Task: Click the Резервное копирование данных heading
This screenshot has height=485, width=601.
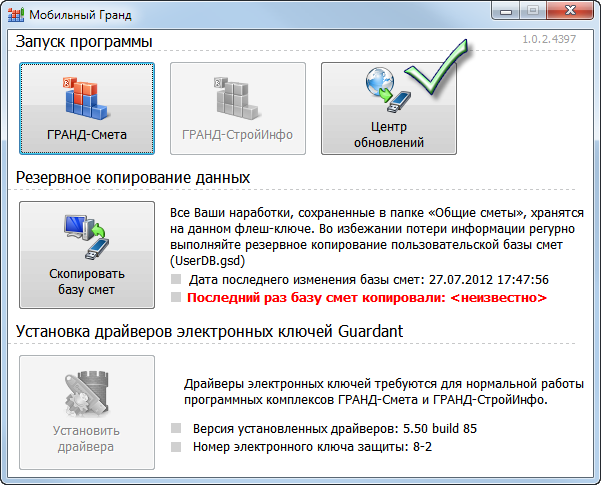Action: [x=132, y=177]
